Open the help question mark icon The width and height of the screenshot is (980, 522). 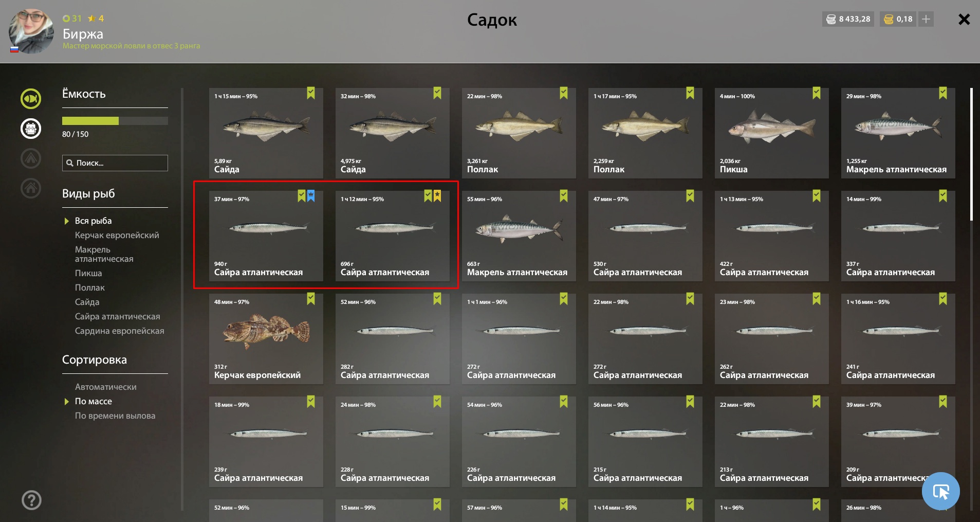(x=31, y=500)
